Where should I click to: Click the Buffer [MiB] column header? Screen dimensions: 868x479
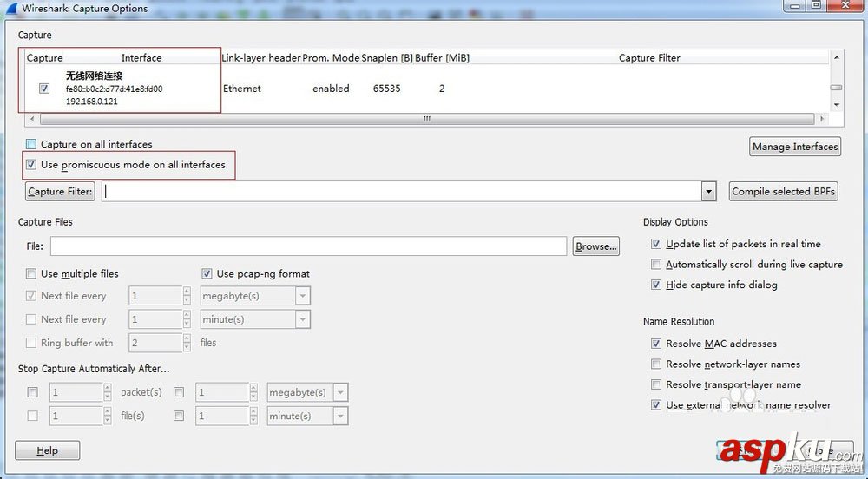[x=443, y=58]
